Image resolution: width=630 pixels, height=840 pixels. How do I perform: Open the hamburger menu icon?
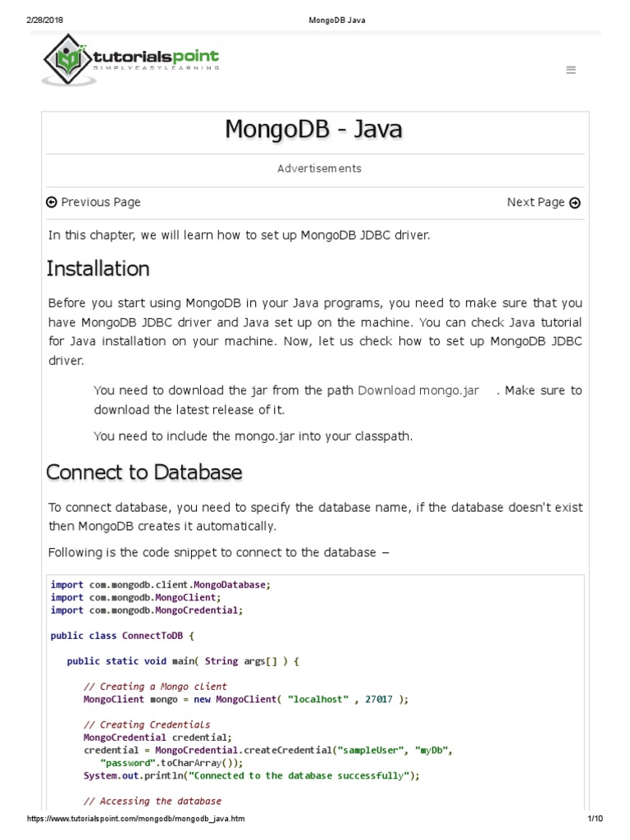click(571, 71)
